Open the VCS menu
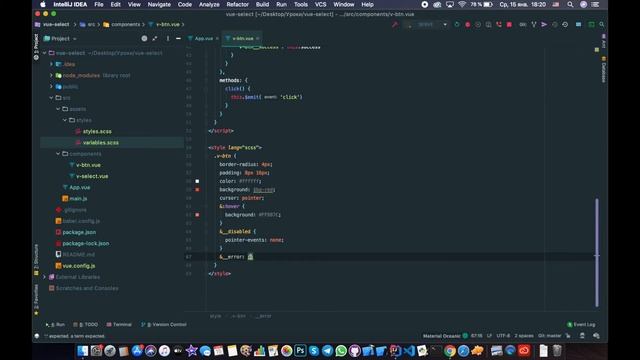Screen dimensions: 640x360 [x=320, y=4]
